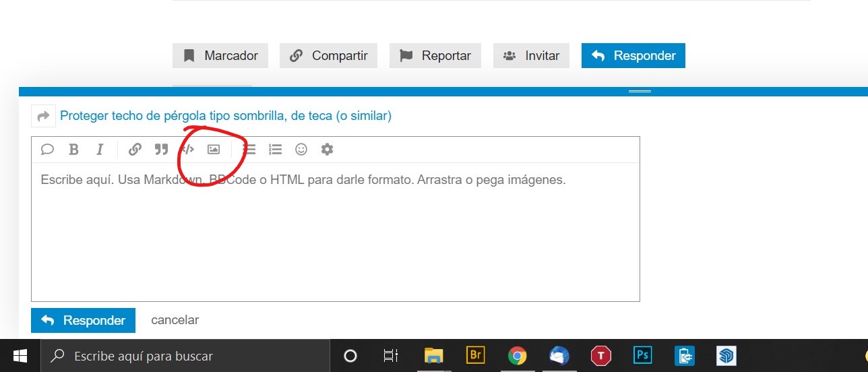Image resolution: width=868 pixels, height=372 pixels.
Task: Submit with the Responder button below the editor
Action: pyautogui.click(x=83, y=321)
